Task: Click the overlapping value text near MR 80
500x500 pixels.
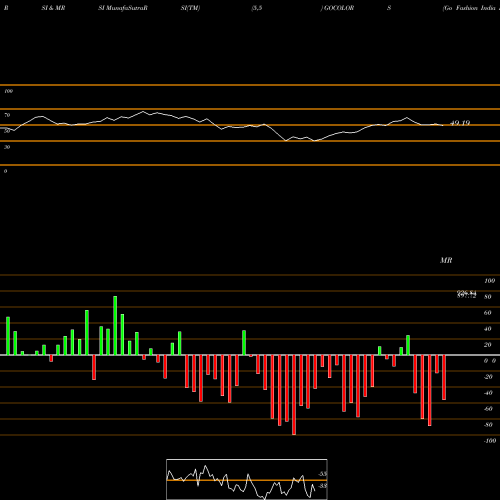Action: click(x=466, y=294)
